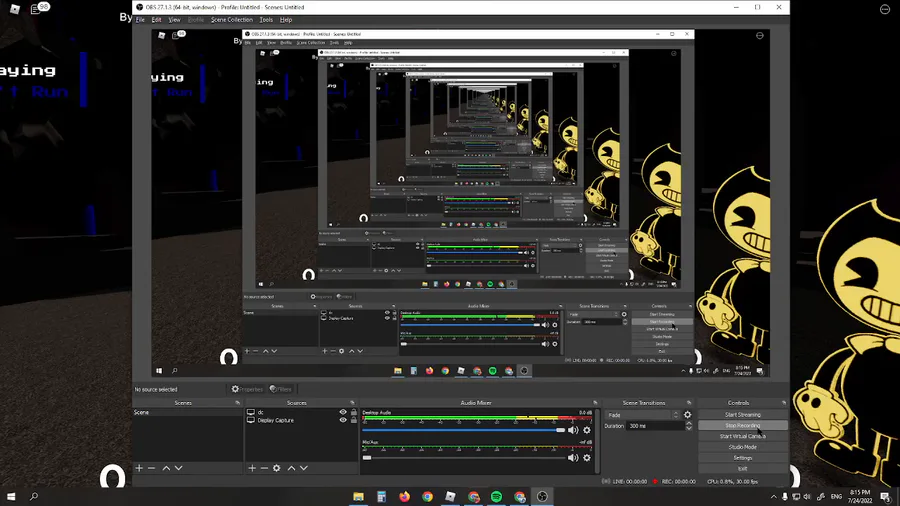Screen dimensions: 900x506
Task: Toggle lock on Display Capture source
Action: coord(354,420)
